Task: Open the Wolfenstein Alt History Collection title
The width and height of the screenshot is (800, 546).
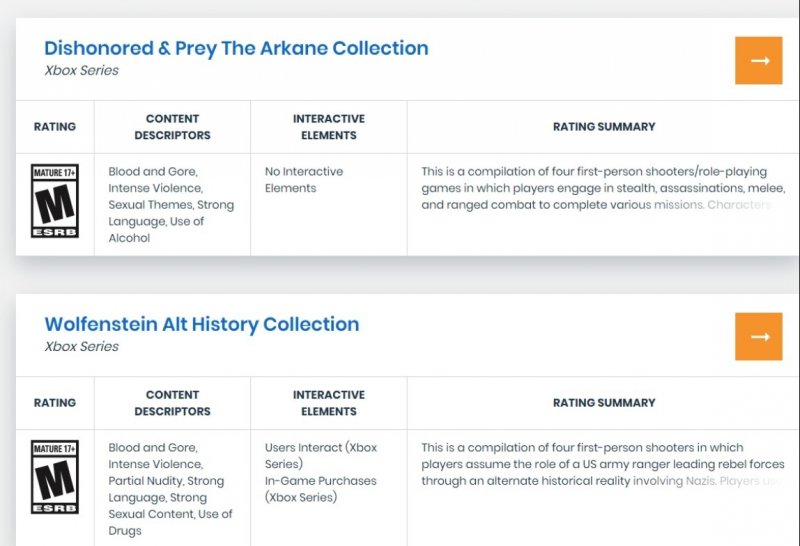Action: pos(201,324)
